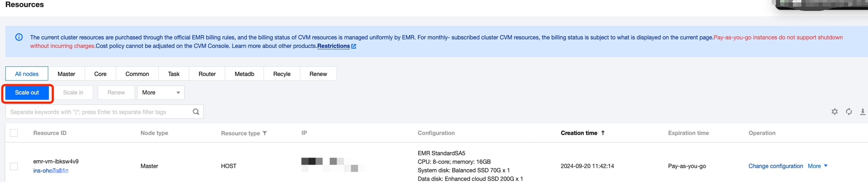Open the More dropdown beside Renew
This screenshot has height=182, width=868.
pyautogui.click(x=160, y=92)
